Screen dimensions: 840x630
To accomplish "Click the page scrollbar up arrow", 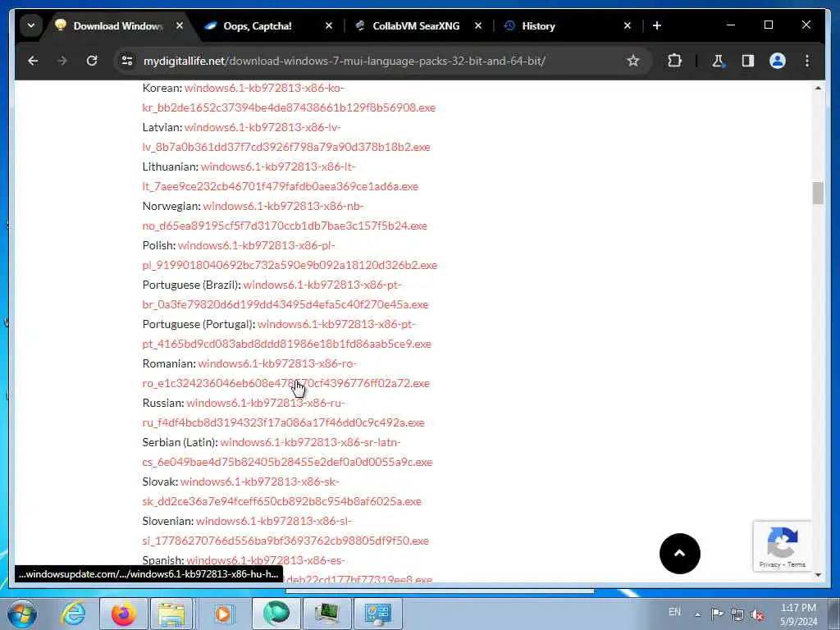I will [818, 87].
